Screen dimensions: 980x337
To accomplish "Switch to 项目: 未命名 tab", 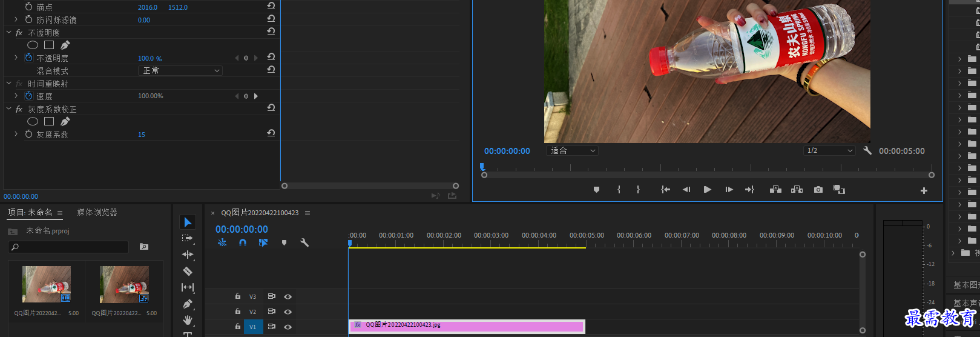I will pyautogui.click(x=30, y=213).
